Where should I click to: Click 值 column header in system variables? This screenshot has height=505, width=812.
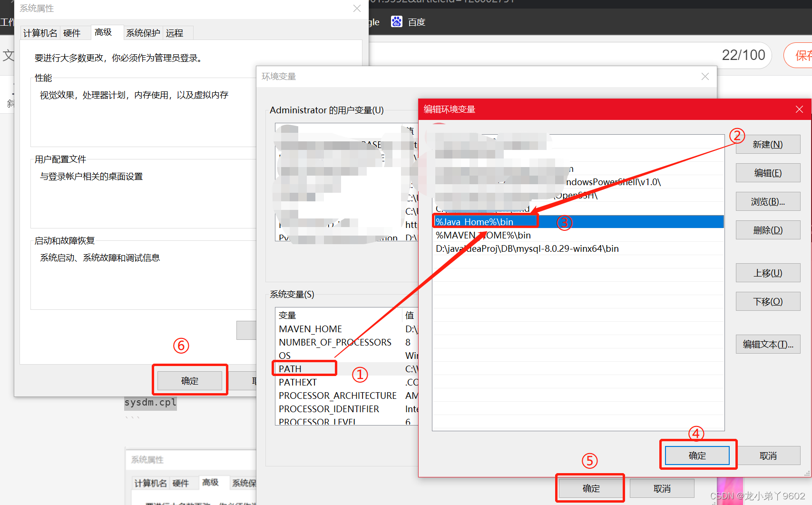click(x=410, y=315)
